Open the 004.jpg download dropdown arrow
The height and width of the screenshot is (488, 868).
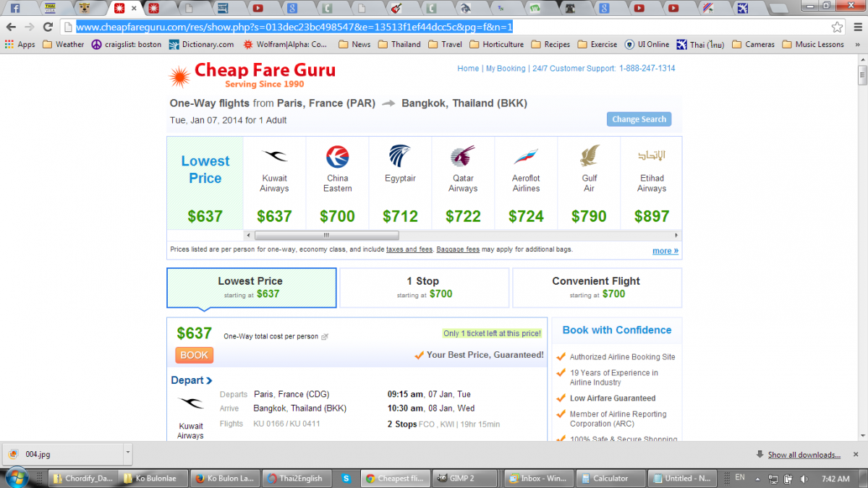point(128,454)
